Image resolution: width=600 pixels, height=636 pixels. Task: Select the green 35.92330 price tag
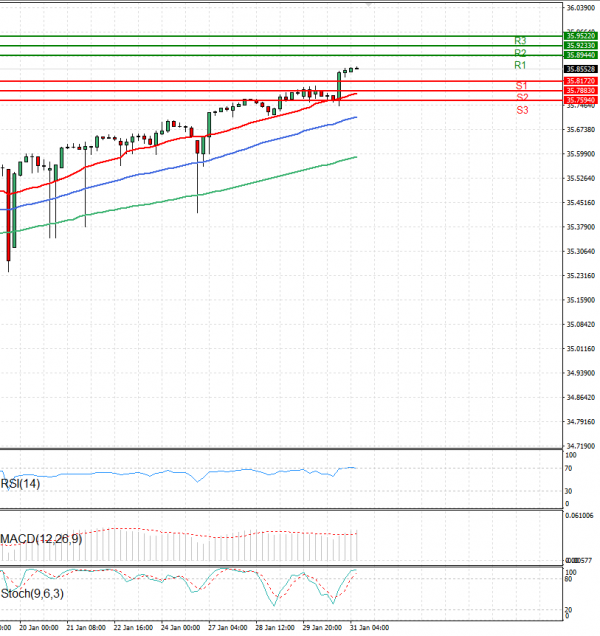(581, 45)
